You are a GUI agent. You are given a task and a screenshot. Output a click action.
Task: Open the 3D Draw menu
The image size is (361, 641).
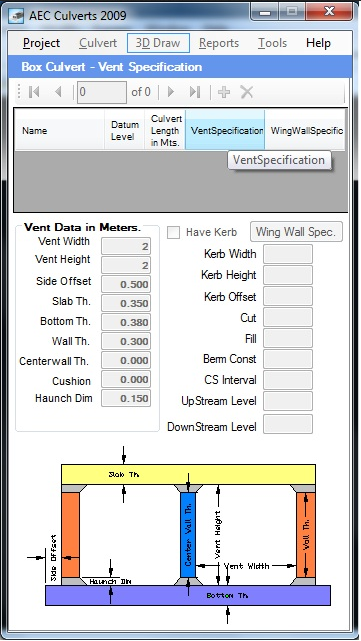[158, 43]
